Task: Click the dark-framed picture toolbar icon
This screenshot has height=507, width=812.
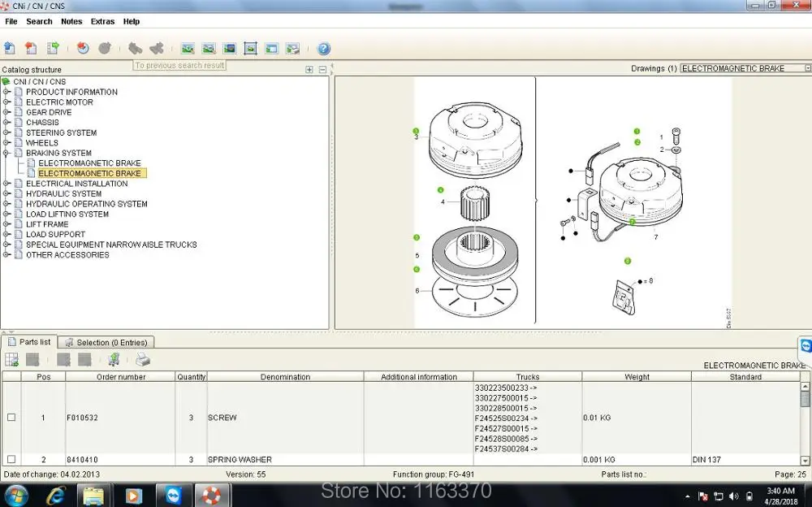Action: 230,49
